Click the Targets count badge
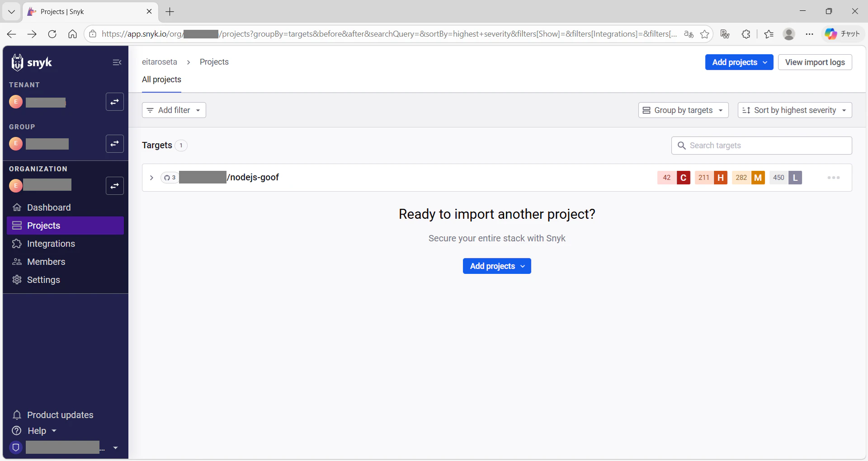The height and width of the screenshot is (461, 868). (181, 146)
